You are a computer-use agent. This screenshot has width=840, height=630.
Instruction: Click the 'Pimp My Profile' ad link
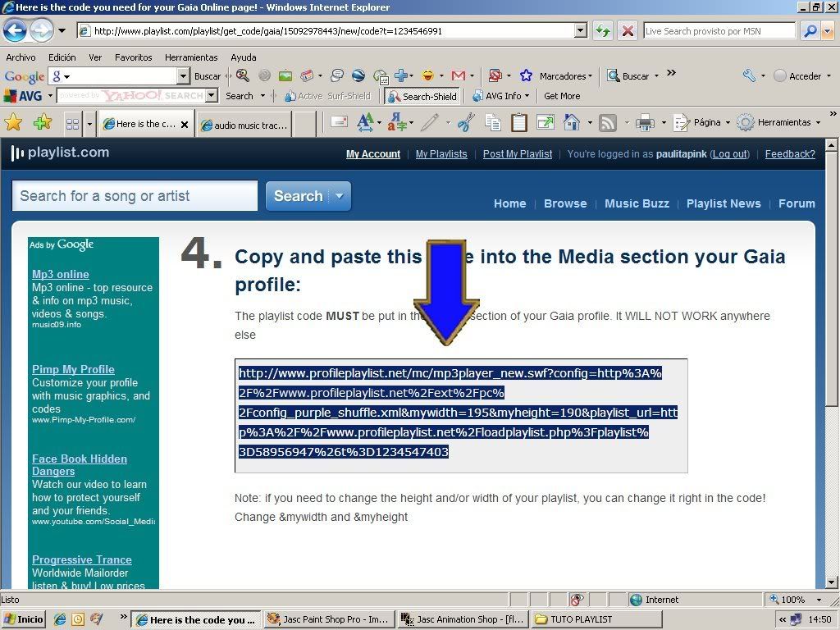pos(73,369)
